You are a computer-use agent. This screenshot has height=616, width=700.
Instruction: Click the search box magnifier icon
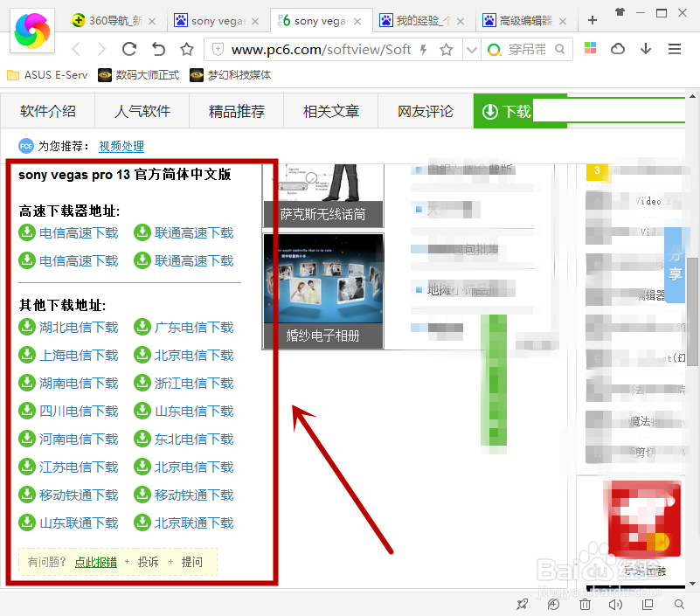560,49
